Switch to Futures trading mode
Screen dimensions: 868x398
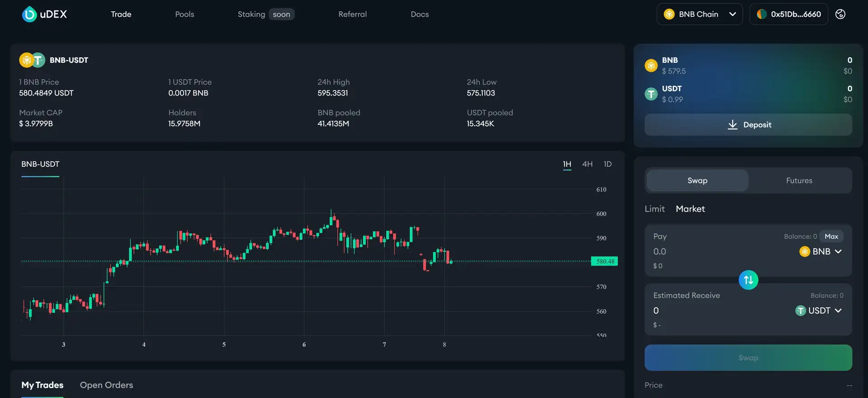(799, 180)
